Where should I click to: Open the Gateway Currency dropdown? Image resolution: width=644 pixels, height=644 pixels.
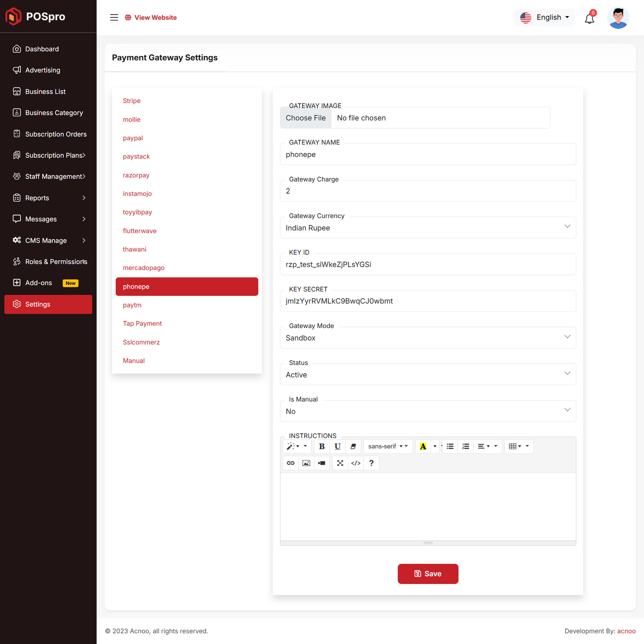427,228
